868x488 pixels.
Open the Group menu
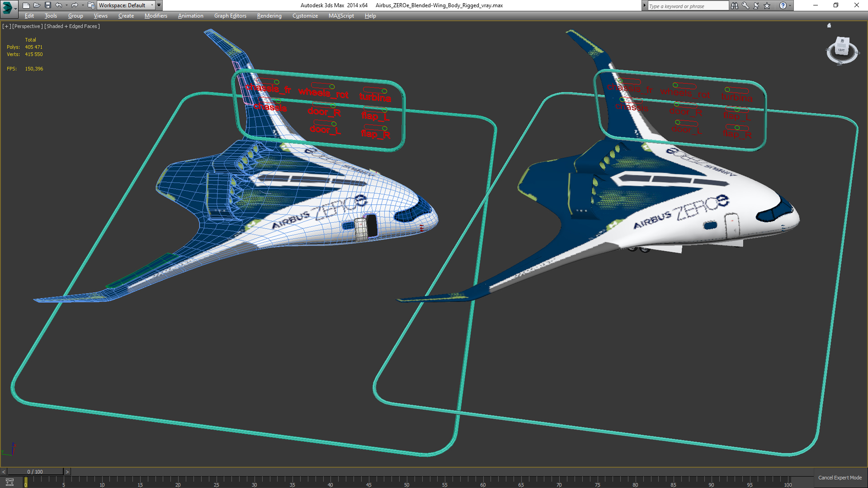(75, 16)
